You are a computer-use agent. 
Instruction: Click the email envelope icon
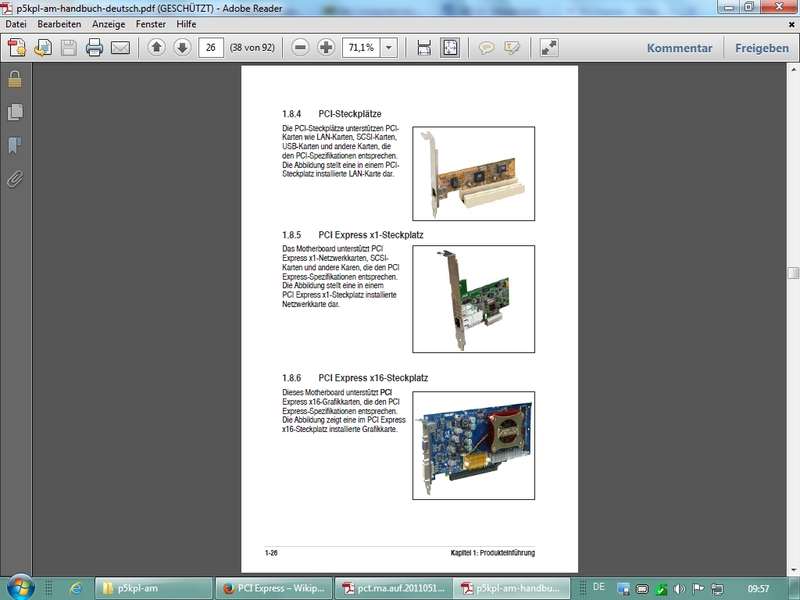(120, 48)
